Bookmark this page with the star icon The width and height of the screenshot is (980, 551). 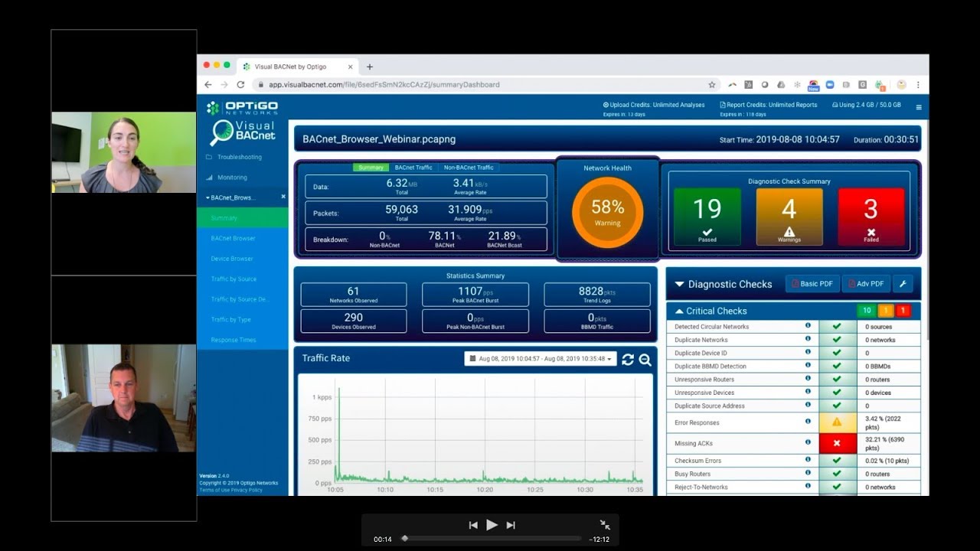pos(712,85)
